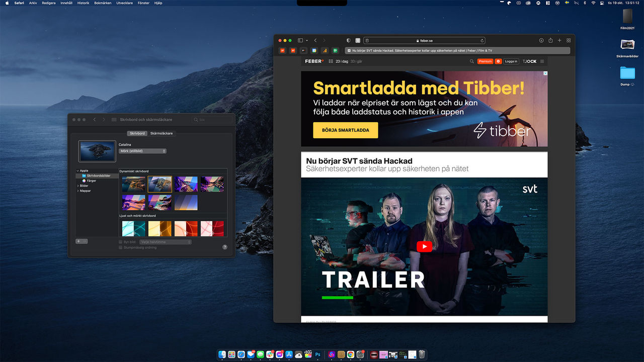Open Feber hamburger menu
The width and height of the screenshot is (644, 362).
click(x=542, y=61)
